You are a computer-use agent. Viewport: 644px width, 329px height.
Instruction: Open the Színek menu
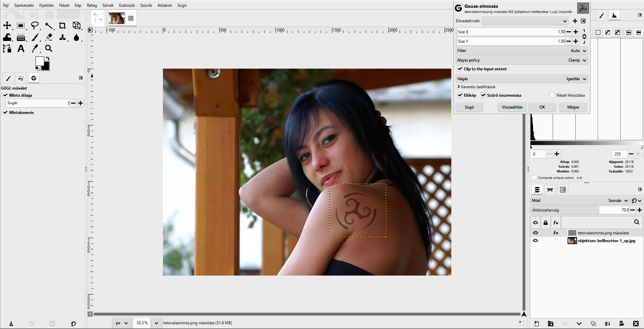click(108, 5)
